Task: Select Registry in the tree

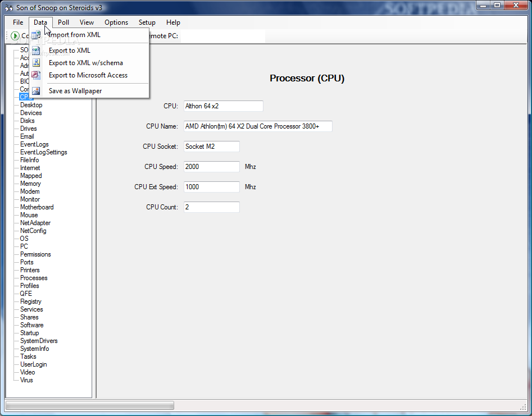Action: point(30,301)
